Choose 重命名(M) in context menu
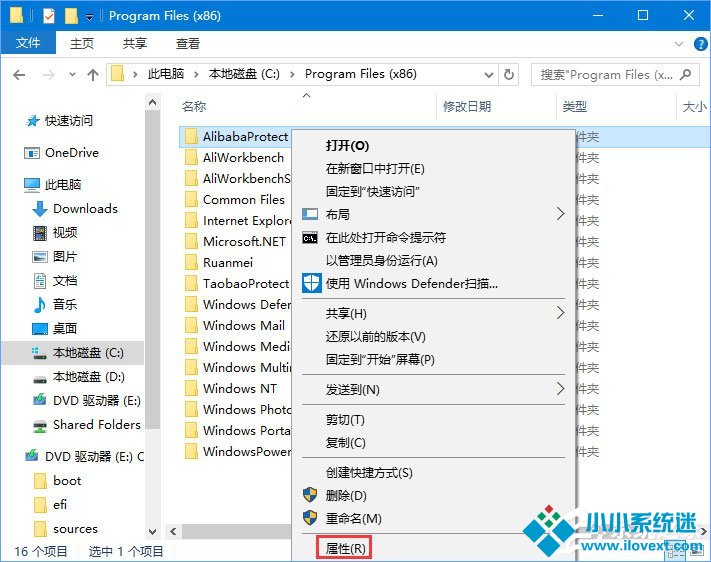Image resolution: width=711 pixels, height=562 pixels. pyautogui.click(x=353, y=518)
